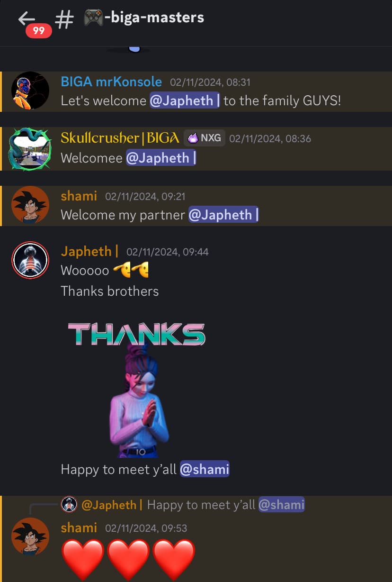Open Skullcrusher's snake avatar
The width and height of the screenshot is (392, 582).
point(30,149)
